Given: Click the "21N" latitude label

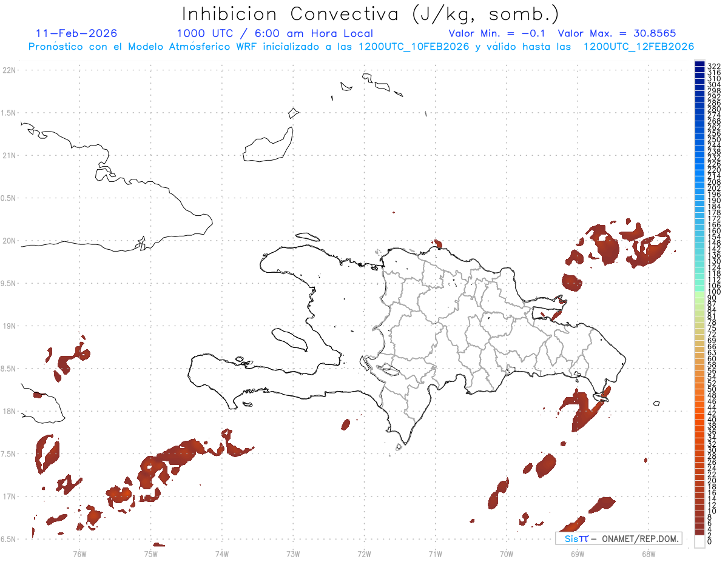Looking at the screenshot, I should pyautogui.click(x=8, y=155).
